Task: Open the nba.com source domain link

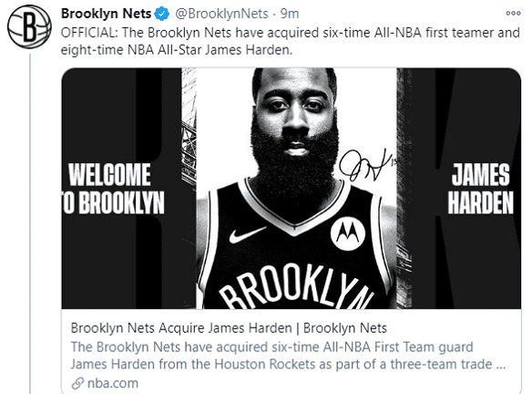Action: 113,383
